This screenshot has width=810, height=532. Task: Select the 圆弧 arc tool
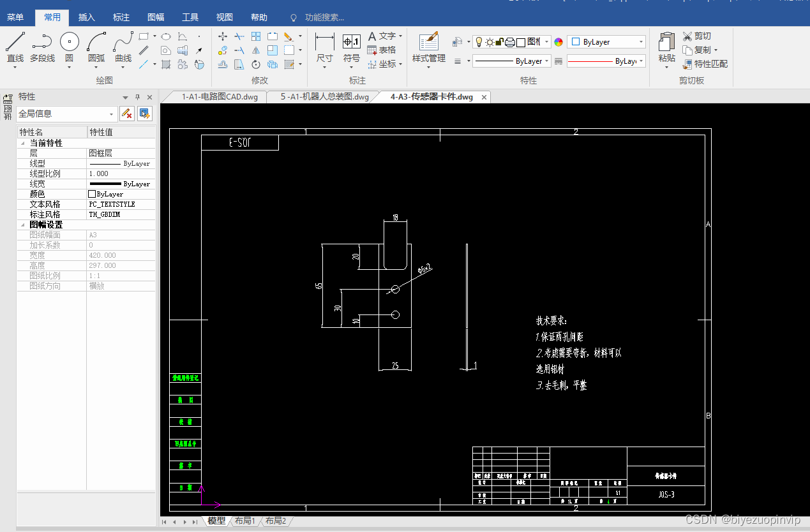pyautogui.click(x=96, y=48)
